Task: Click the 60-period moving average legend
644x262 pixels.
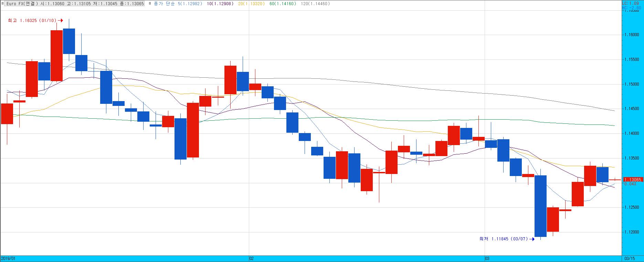Action: 282,4
